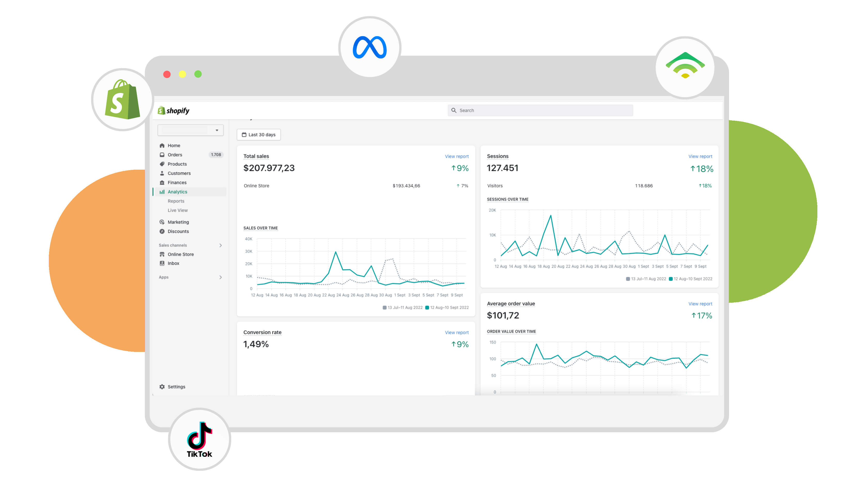This screenshot has height=488, width=868.
Task: Click teal 12 Aug–10 Sept legend swatch
Action: 427,308
